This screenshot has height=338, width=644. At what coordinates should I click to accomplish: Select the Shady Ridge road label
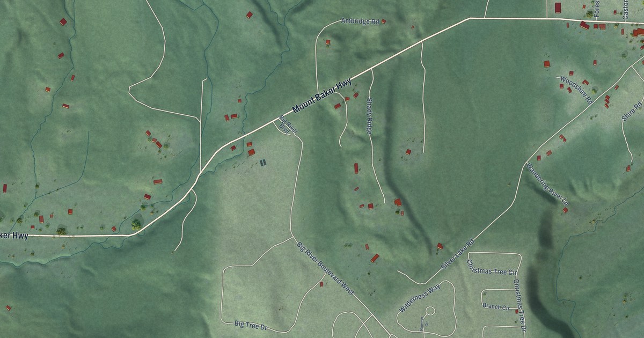pos(369,115)
